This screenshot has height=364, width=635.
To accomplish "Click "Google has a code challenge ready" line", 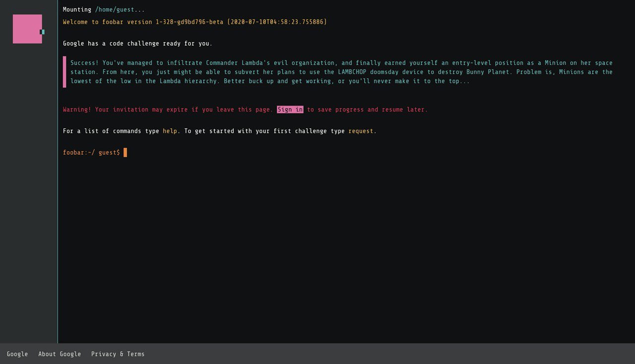I will (137, 44).
